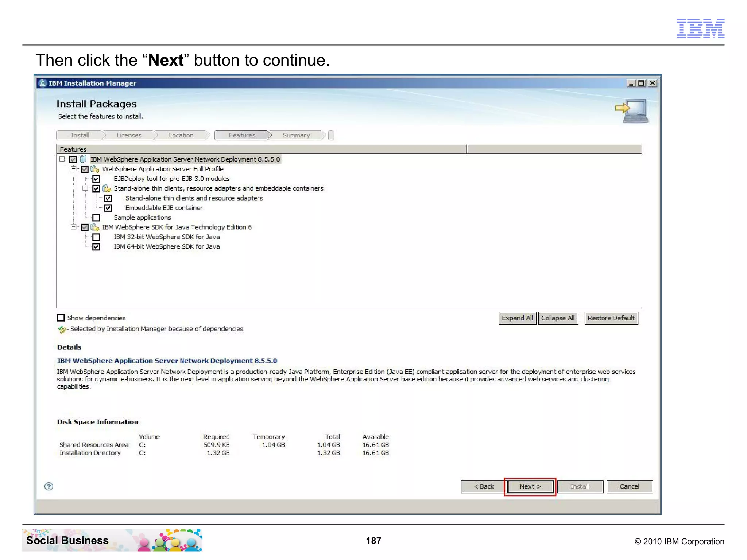Check IBM 32-bit WebSphere SDK for Java

coord(96,237)
